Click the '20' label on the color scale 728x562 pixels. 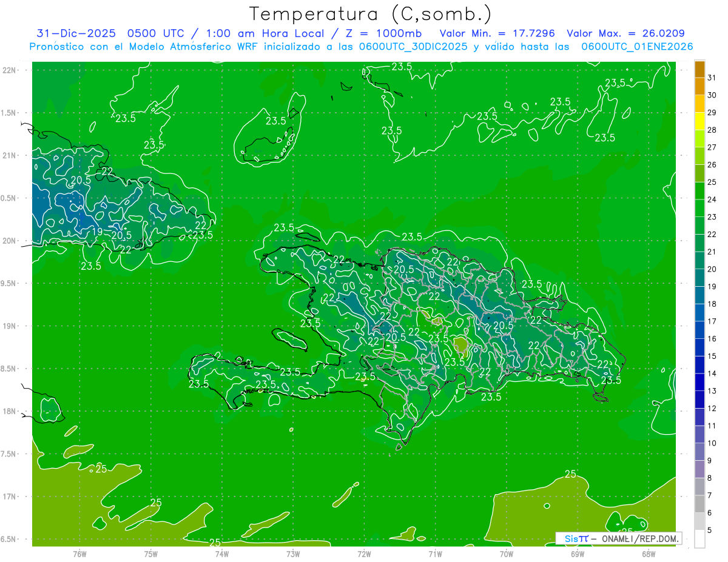(x=712, y=269)
